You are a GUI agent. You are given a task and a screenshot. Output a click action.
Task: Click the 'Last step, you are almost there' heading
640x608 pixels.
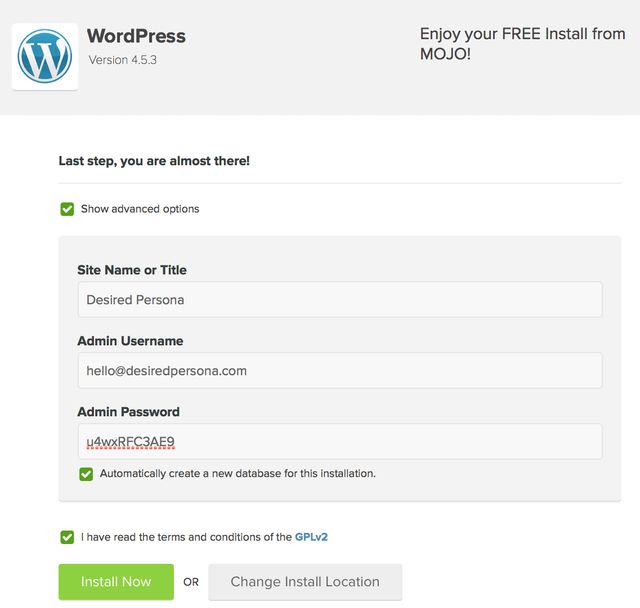pos(154,160)
